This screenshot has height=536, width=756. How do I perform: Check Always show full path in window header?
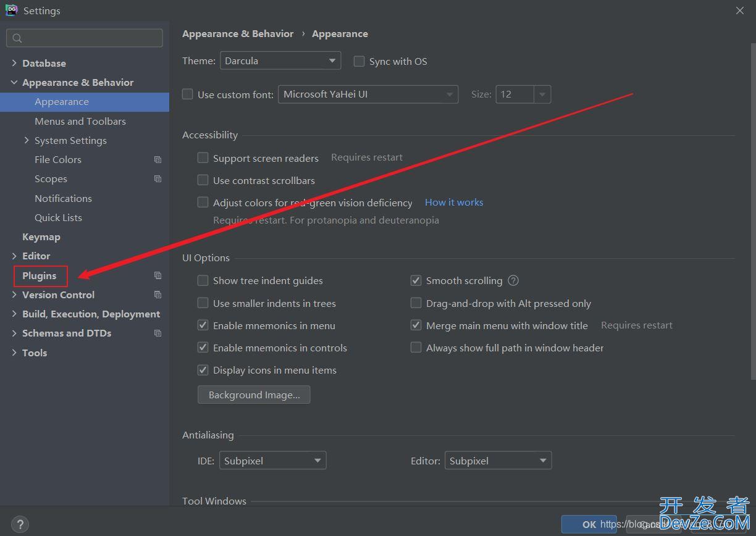click(416, 347)
